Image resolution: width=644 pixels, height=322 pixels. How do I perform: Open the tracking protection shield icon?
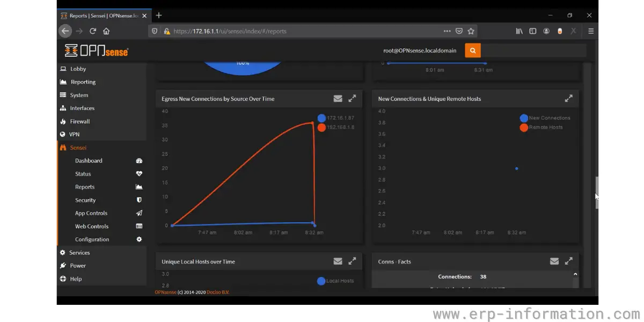pyautogui.click(x=155, y=31)
